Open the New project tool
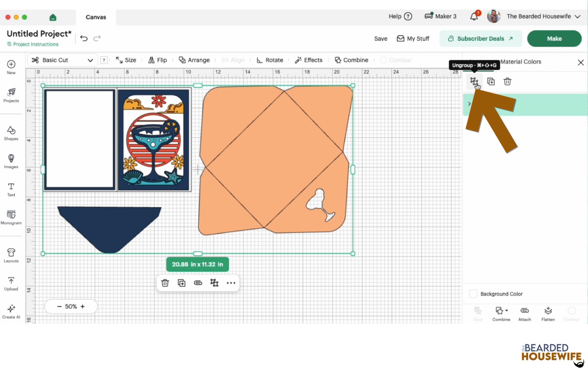Viewport: 588px width, 374px height. pos(11,67)
